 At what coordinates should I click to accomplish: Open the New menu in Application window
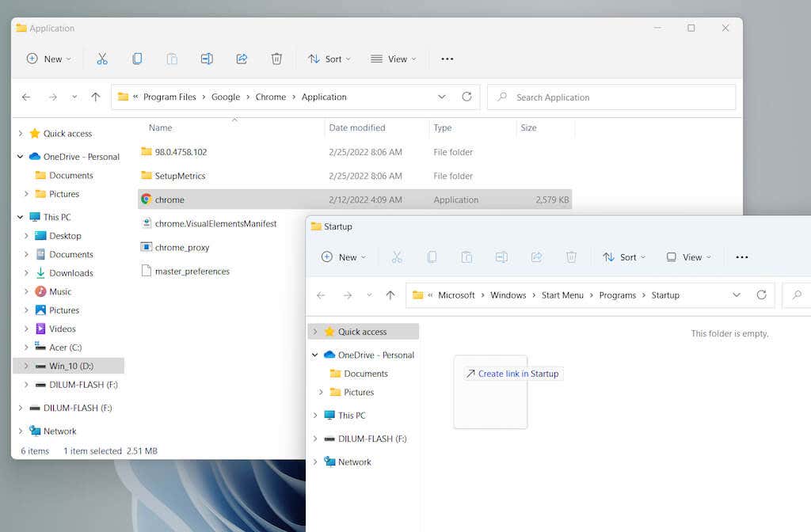point(48,59)
